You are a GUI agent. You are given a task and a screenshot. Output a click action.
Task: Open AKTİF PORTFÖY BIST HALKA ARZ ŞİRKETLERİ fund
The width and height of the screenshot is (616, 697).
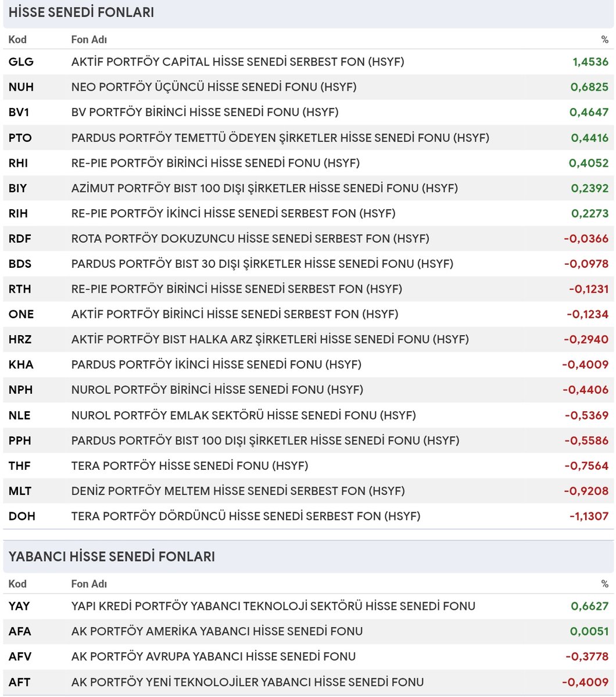(x=270, y=339)
